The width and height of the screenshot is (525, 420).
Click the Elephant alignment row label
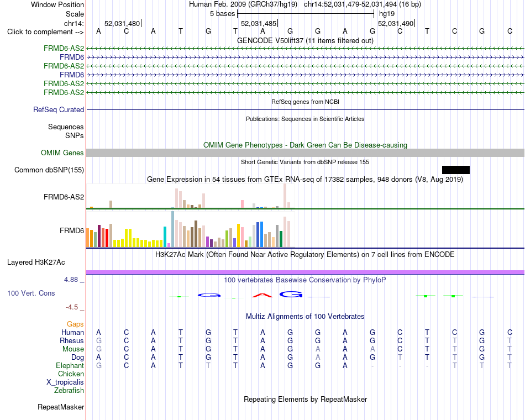70,366
